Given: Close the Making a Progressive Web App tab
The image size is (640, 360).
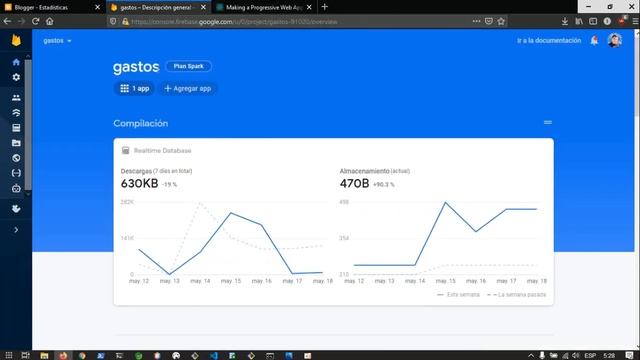Looking at the screenshot, I should coord(309,7).
